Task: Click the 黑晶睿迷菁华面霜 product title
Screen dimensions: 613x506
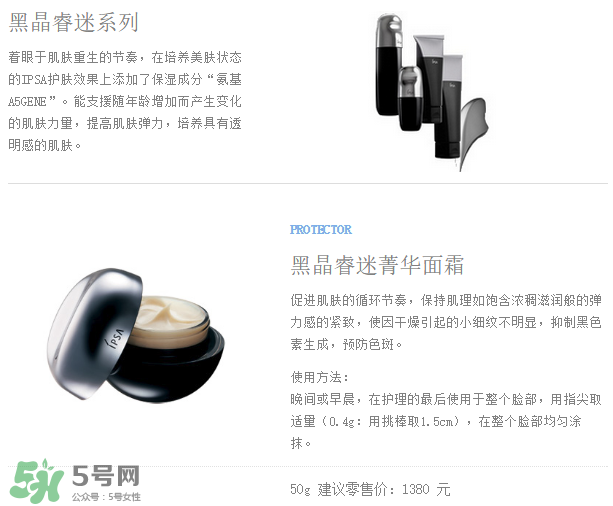Action: point(377,266)
